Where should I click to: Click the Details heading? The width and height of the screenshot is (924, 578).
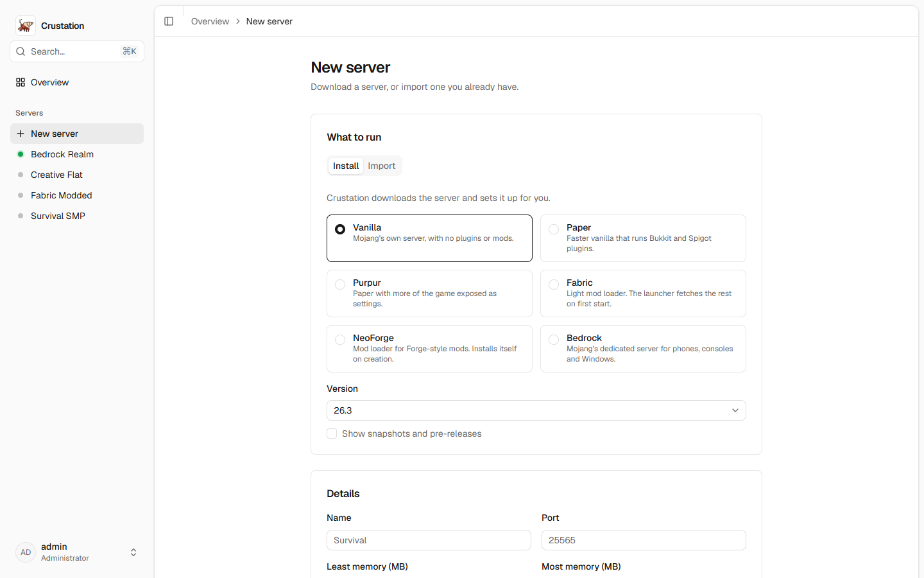tap(343, 494)
